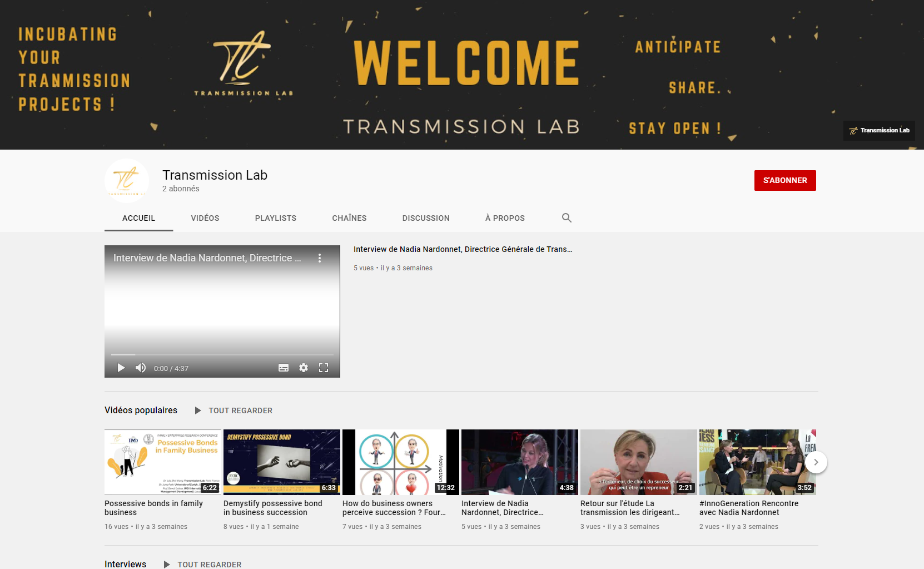Click TOUT REGARDER beside Vidéos populaires
Viewport: 924px width, 569px height.
click(x=240, y=410)
